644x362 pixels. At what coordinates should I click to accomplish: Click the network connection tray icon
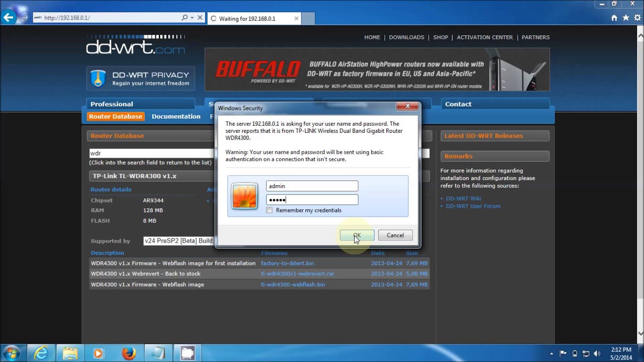586,353
